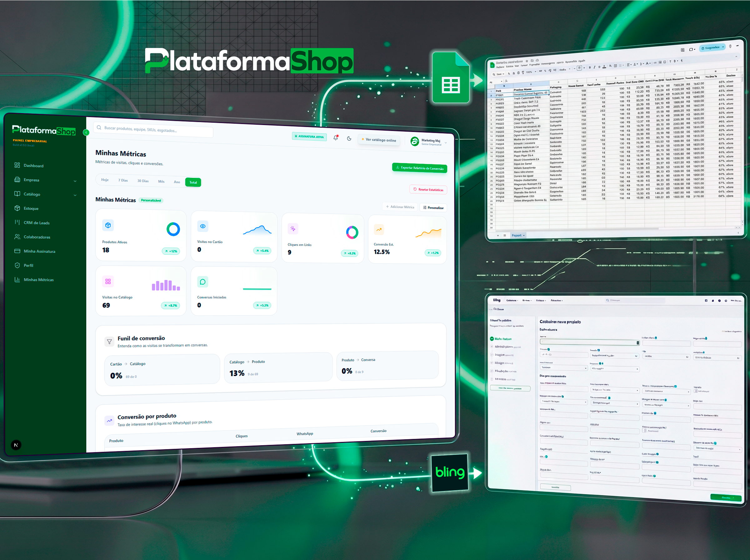This screenshot has width=750, height=560.
Task: Open Minha Assinatura in the sidebar
Action: 35,251
